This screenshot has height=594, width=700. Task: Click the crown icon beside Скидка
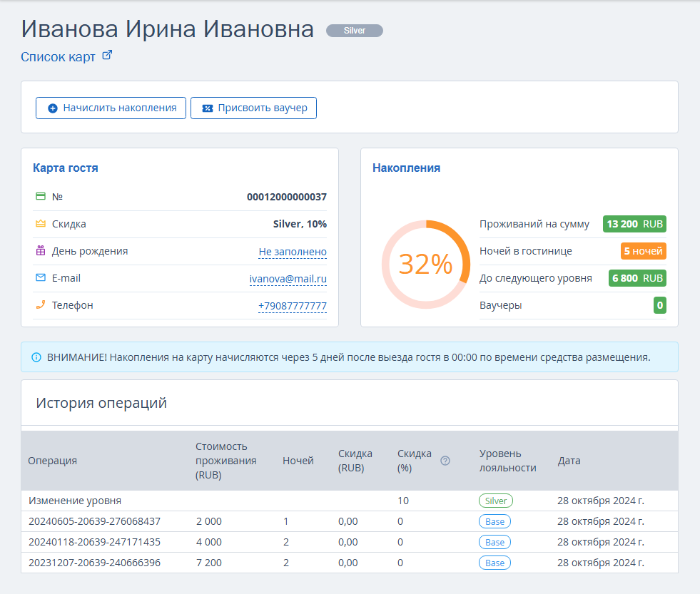41,223
